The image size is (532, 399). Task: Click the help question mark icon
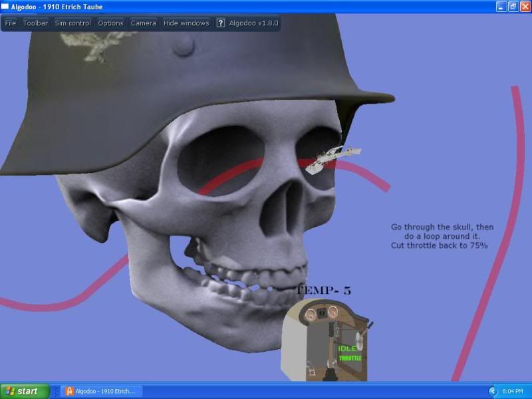point(221,23)
